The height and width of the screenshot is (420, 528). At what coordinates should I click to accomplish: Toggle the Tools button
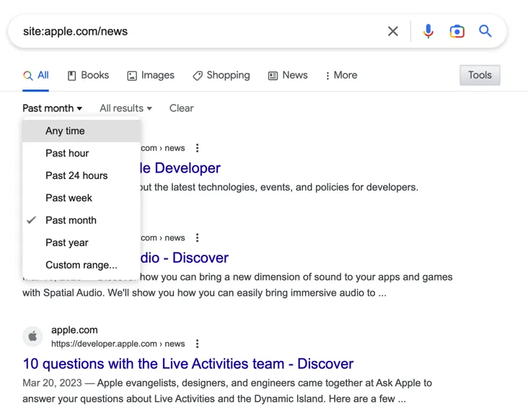coord(480,75)
